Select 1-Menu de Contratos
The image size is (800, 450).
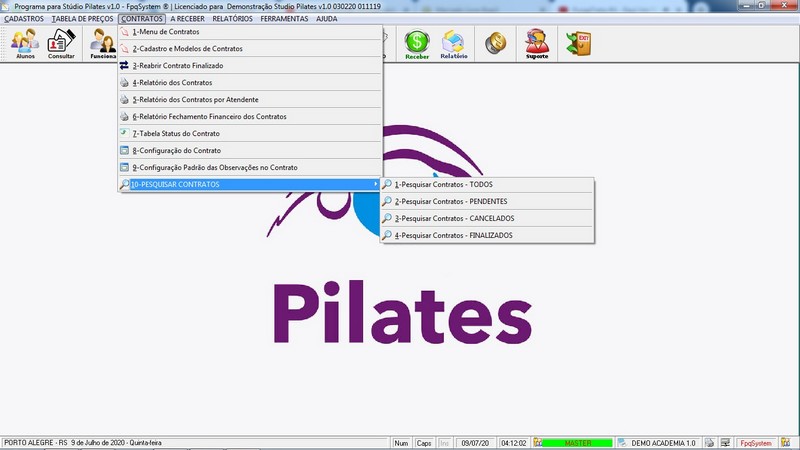click(x=250, y=32)
